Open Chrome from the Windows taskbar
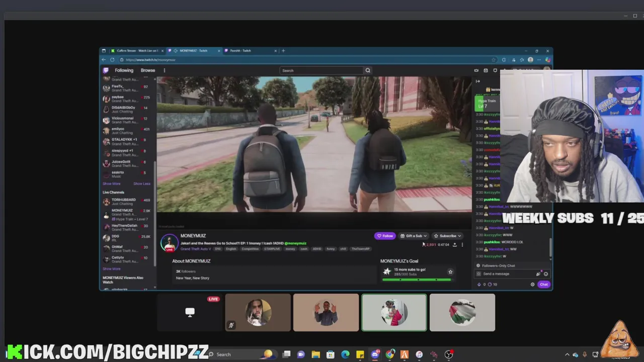644x362 pixels. [389, 354]
